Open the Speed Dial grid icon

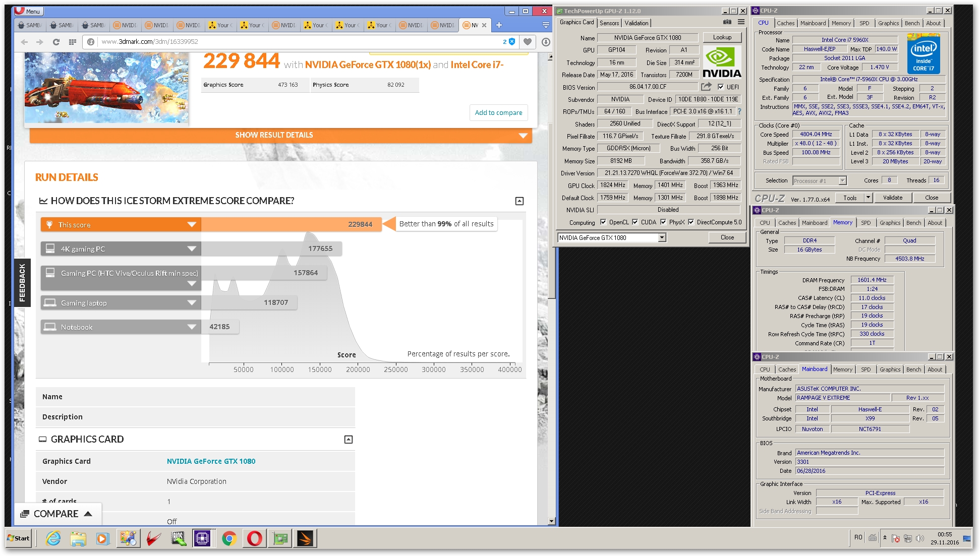(72, 42)
